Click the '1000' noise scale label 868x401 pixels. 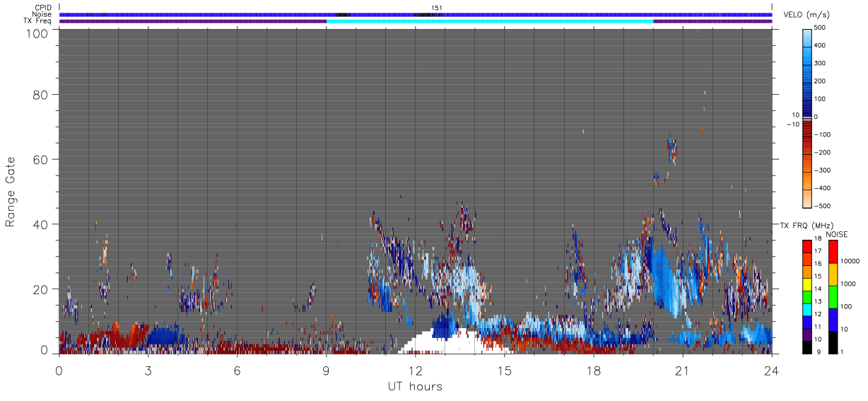pyautogui.click(x=848, y=283)
